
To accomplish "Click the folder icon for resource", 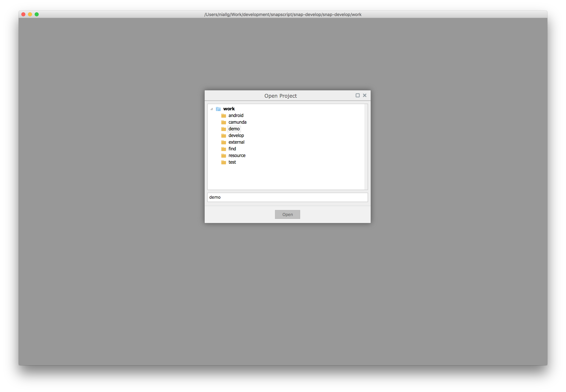I will click(x=223, y=155).
